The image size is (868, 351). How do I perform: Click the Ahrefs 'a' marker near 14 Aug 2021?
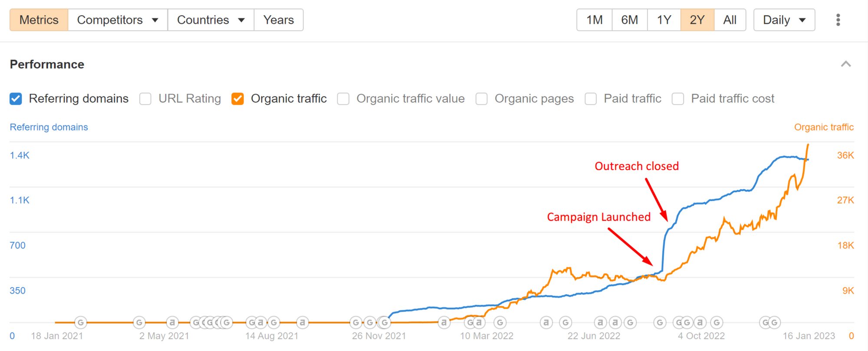[261, 322]
